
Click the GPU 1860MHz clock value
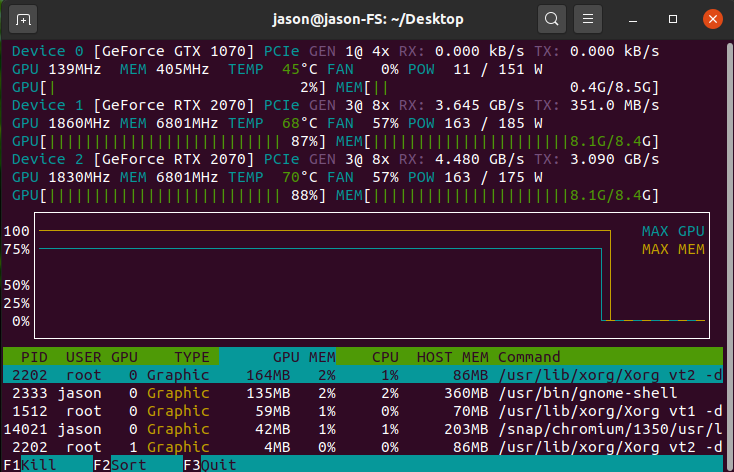point(79,123)
